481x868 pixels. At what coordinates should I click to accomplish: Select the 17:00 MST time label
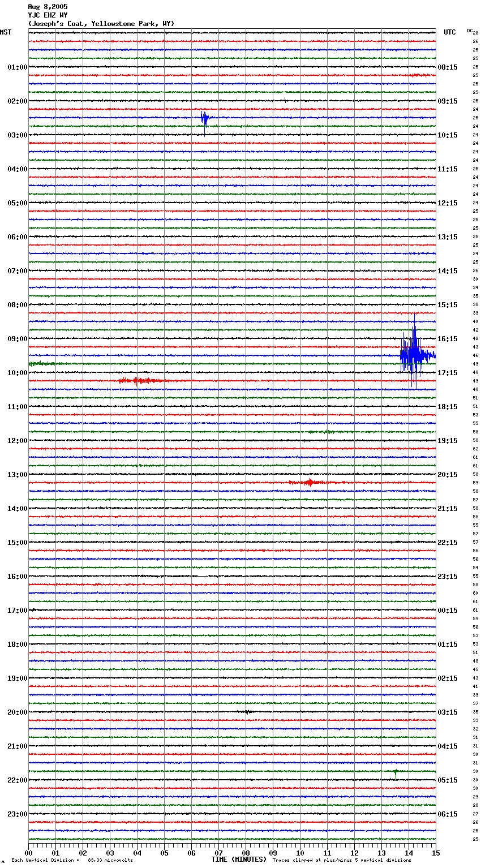18,611
